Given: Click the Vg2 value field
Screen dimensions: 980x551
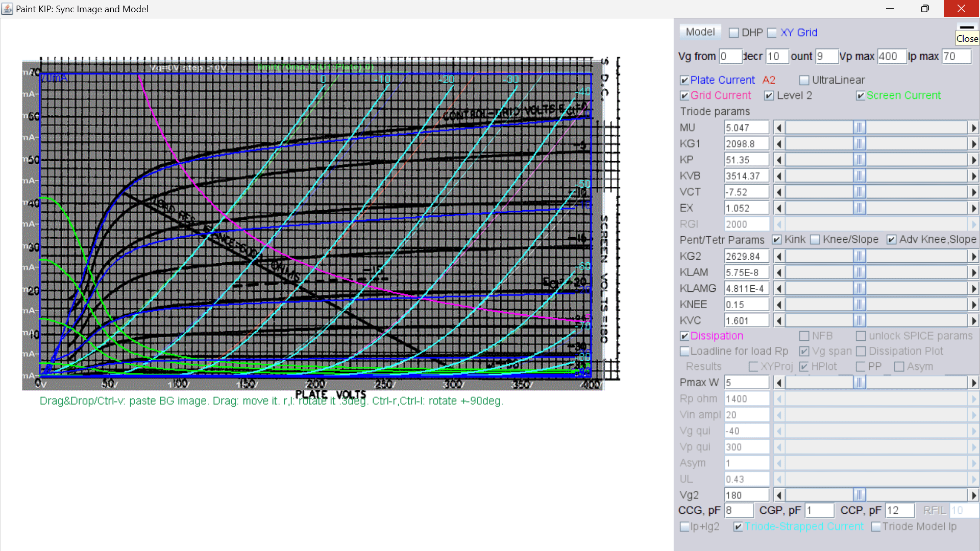Looking at the screenshot, I should tap(747, 495).
